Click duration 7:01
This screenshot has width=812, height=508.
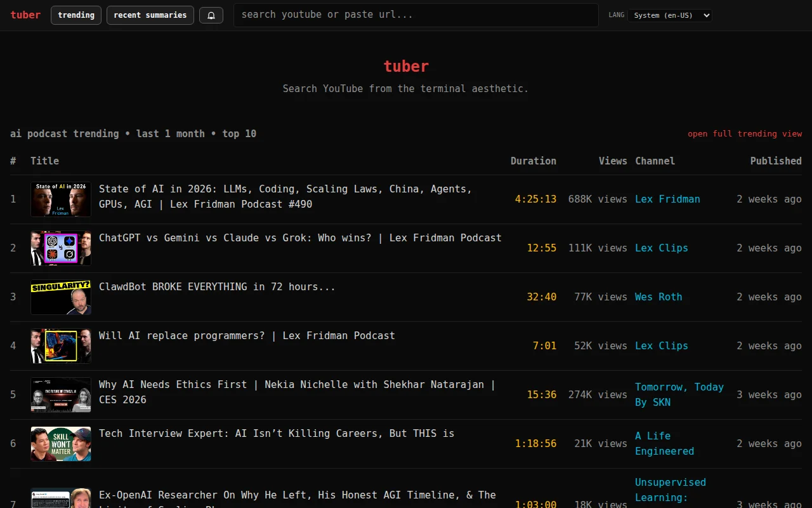pyautogui.click(x=544, y=345)
